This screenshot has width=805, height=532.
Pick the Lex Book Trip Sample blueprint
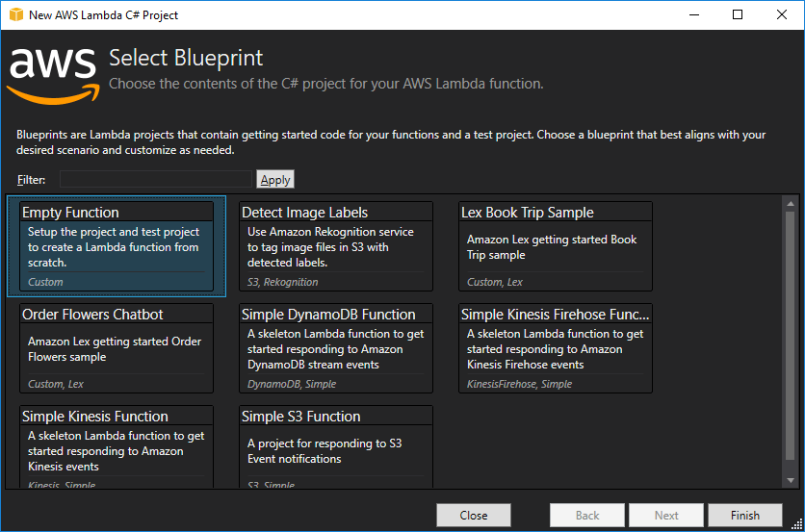[x=556, y=246]
